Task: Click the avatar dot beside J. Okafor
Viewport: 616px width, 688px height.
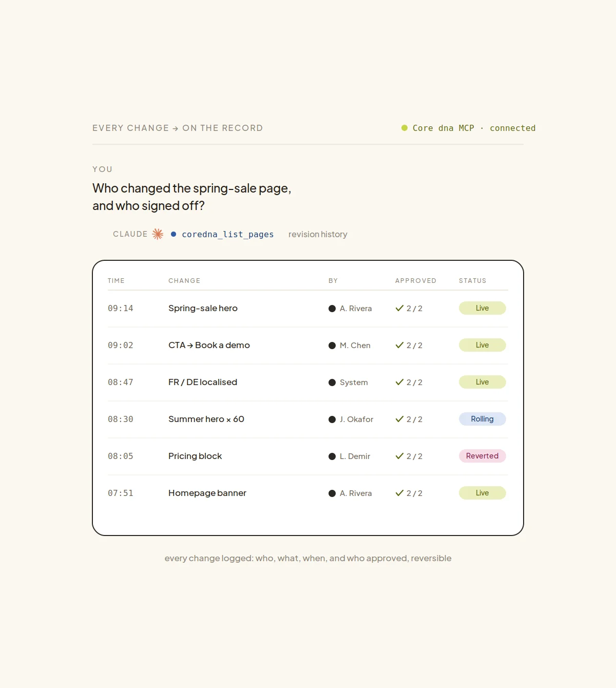Action: click(332, 419)
